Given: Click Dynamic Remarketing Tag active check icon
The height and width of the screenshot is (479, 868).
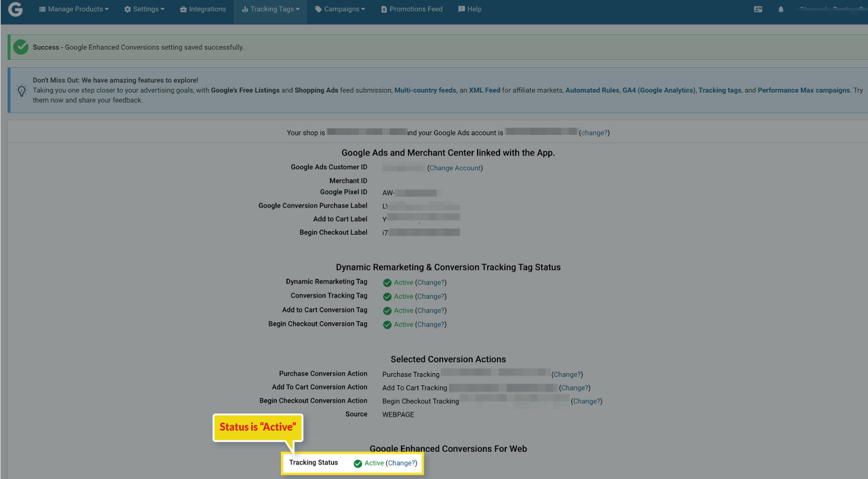Looking at the screenshot, I should (x=387, y=282).
